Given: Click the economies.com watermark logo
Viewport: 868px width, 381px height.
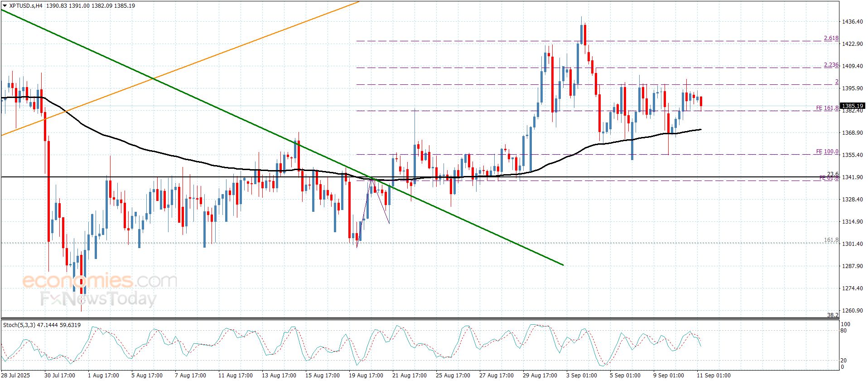Looking at the screenshot, I should tap(100, 281).
